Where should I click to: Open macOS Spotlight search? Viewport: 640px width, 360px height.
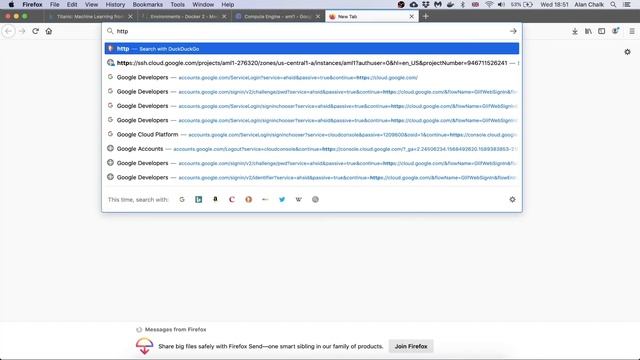point(613,4)
